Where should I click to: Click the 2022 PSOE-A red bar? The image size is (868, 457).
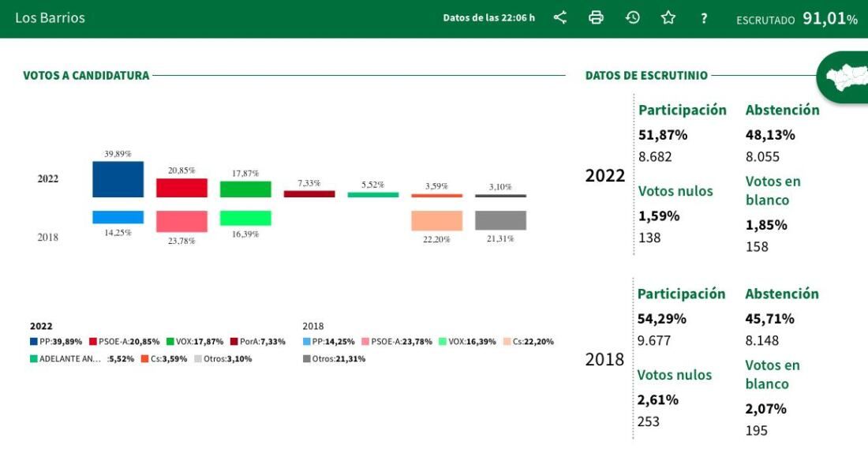[181, 188]
